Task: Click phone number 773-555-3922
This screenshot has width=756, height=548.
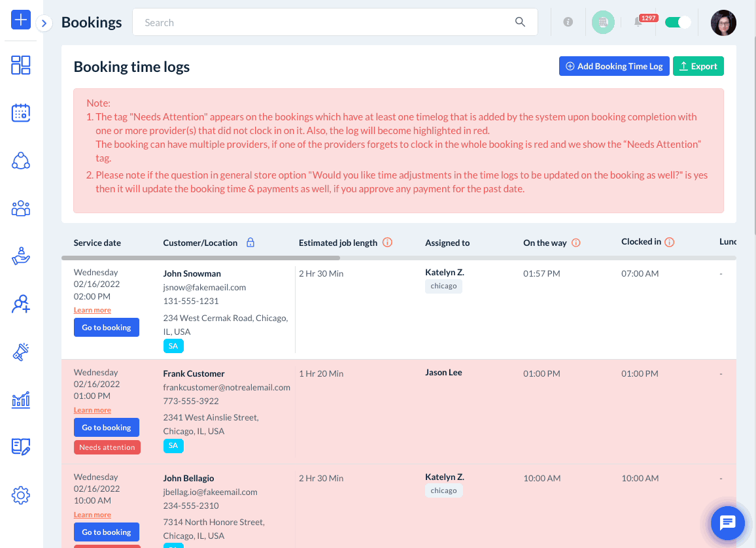Action: coord(191,401)
